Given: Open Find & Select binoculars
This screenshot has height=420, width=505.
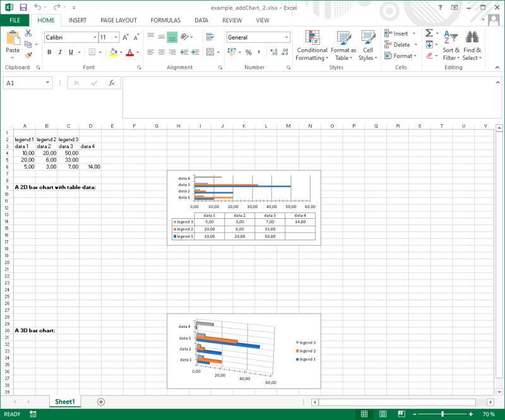Looking at the screenshot, I should (472, 45).
